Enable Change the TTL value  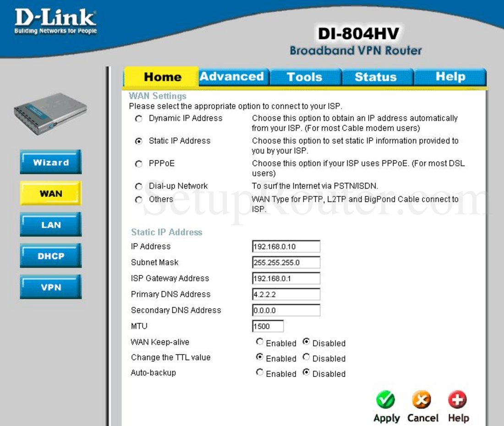coord(260,357)
